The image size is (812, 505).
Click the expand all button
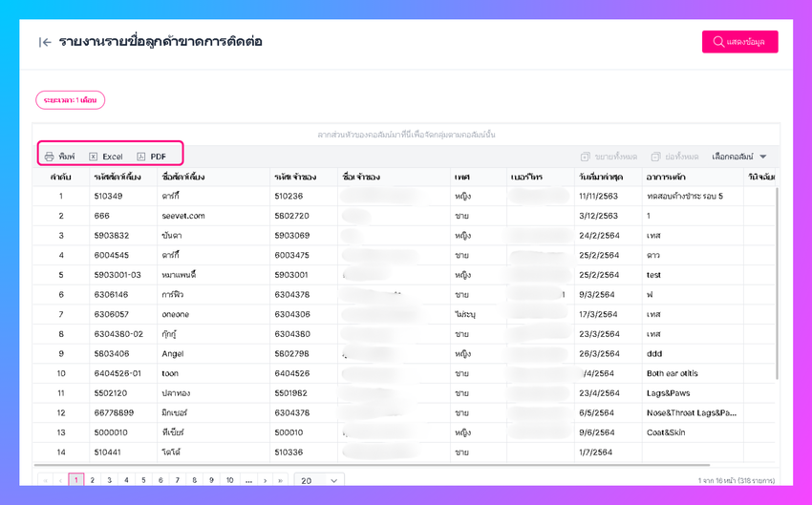pyautogui.click(x=609, y=157)
